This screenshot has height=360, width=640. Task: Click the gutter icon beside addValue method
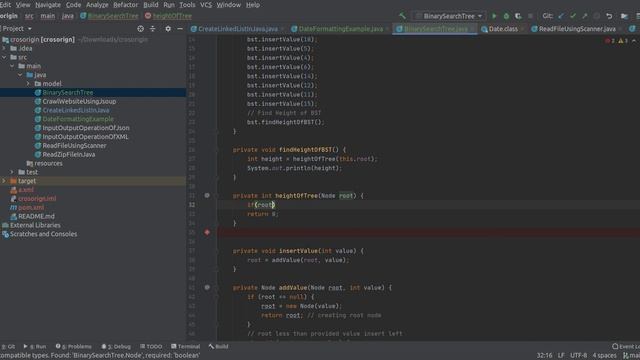coord(207,287)
